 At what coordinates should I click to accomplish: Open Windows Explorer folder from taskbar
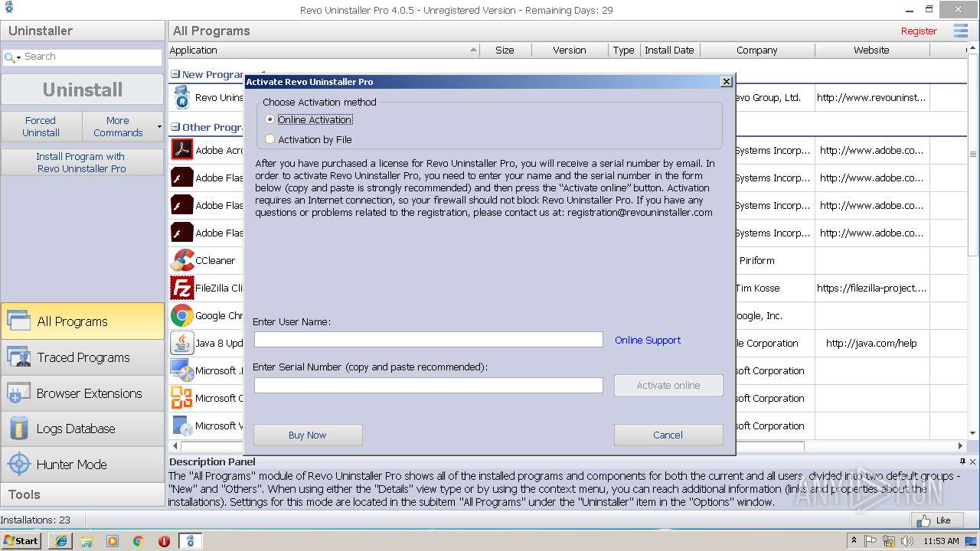coord(87,541)
